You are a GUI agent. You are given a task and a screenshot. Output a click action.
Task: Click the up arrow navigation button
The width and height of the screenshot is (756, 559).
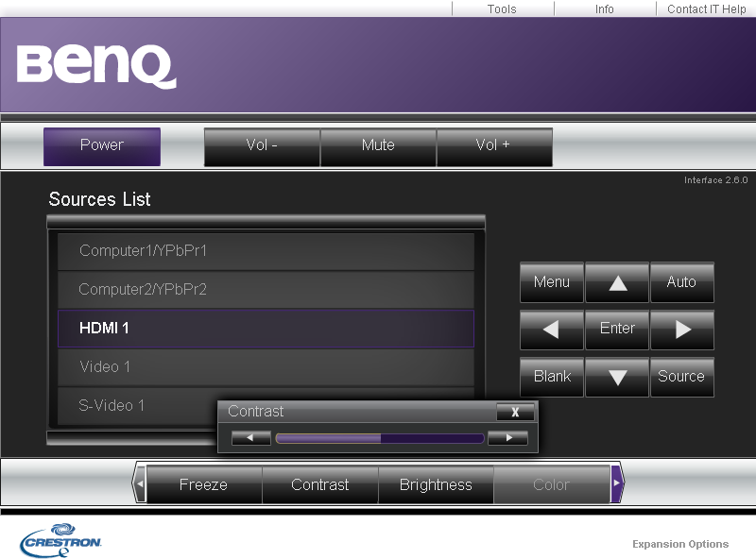[617, 282]
